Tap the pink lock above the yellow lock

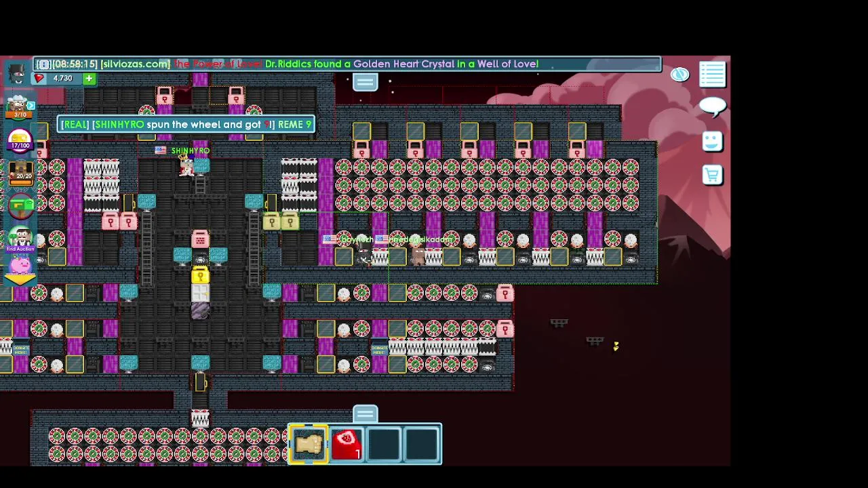tap(200, 239)
